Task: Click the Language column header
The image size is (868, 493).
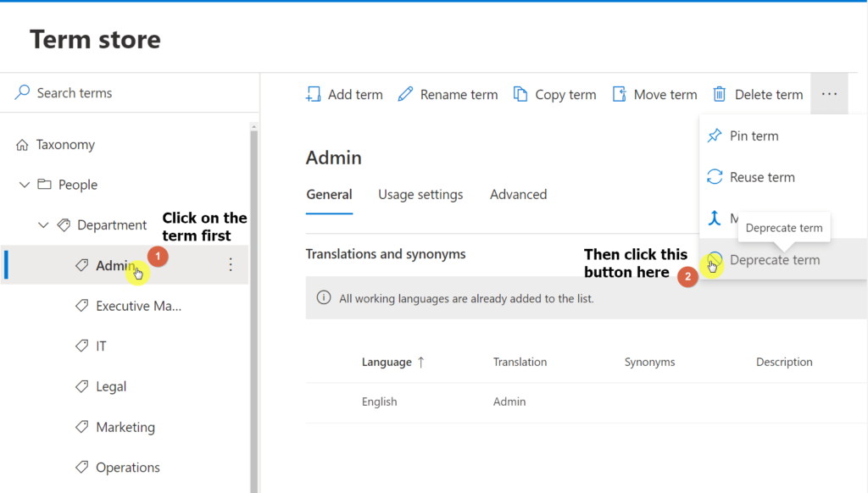Action: (387, 362)
